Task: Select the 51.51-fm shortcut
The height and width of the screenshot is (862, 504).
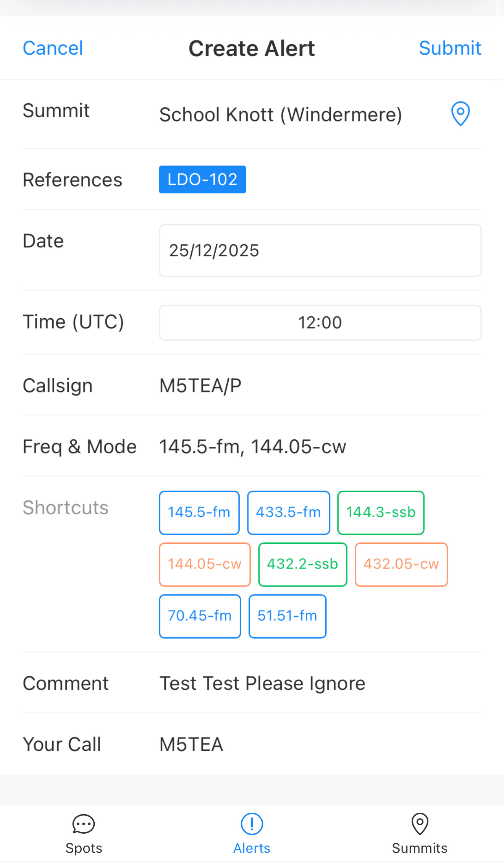Action: pos(287,616)
